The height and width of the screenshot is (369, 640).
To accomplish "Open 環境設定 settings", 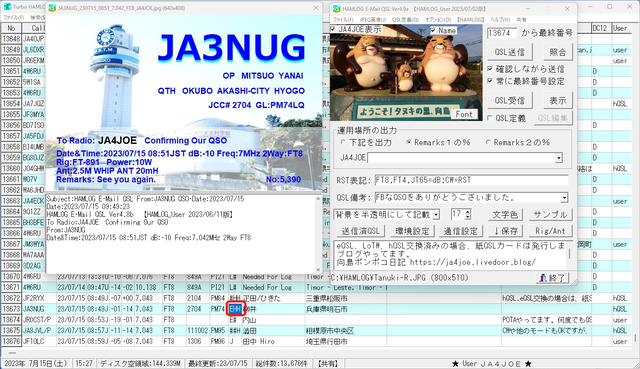I will [412, 231].
